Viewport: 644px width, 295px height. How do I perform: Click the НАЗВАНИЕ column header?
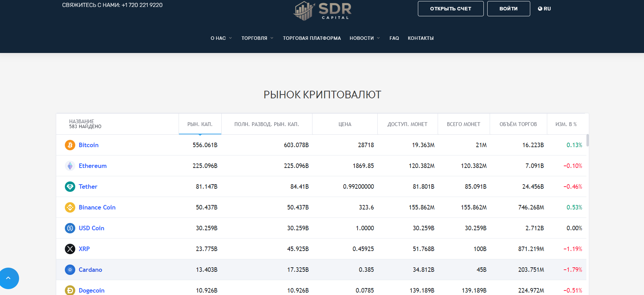pyautogui.click(x=117, y=124)
